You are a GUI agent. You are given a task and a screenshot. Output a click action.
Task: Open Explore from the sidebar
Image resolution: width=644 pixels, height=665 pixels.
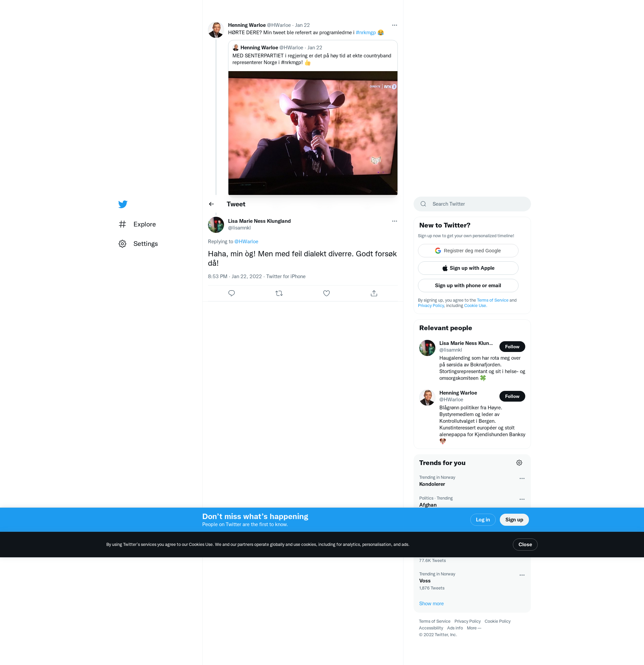137,224
